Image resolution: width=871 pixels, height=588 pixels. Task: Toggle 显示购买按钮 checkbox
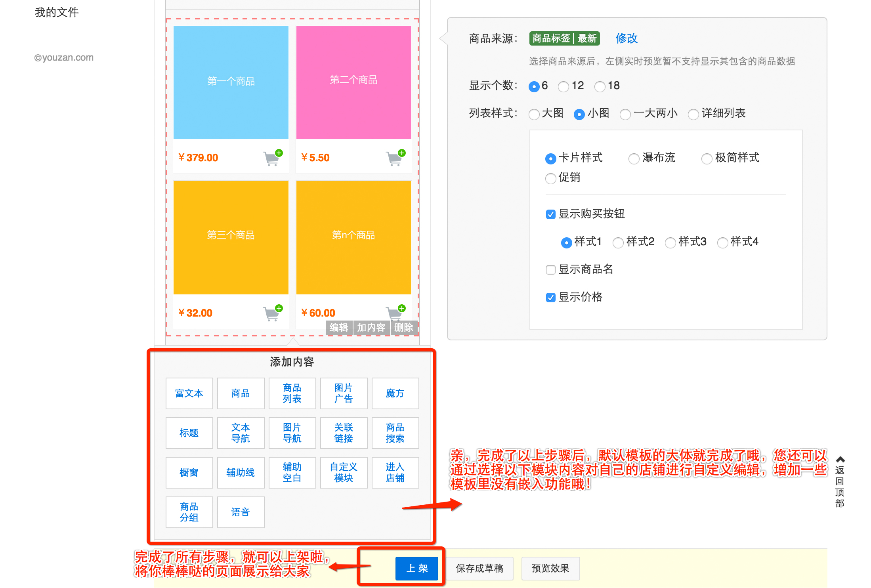click(x=550, y=214)
